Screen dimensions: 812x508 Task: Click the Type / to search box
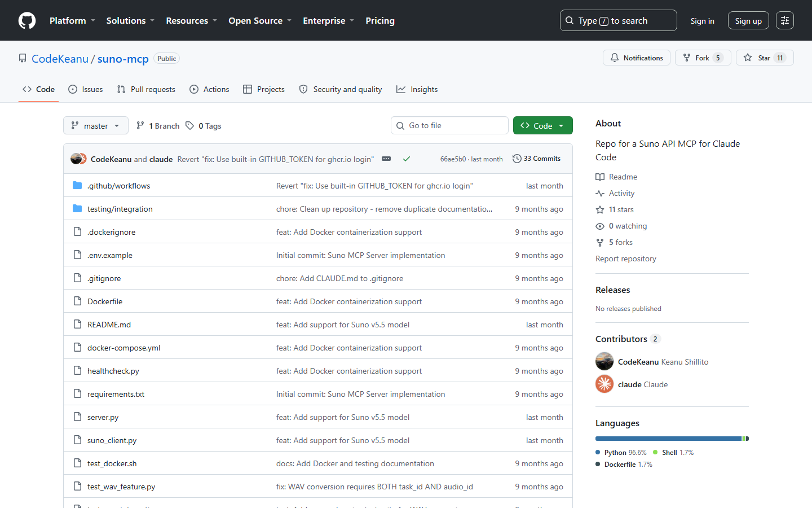618,20
